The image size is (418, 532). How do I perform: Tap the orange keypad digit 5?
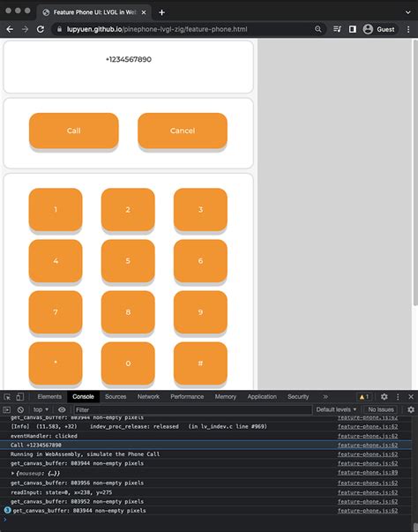[128, 261]
